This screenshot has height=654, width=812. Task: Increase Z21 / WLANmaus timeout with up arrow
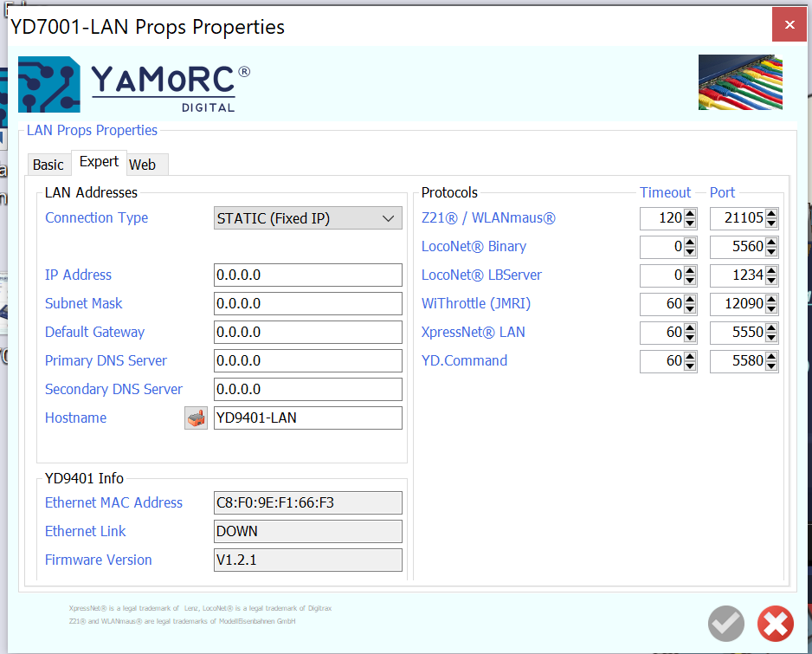tap(690, 213)
